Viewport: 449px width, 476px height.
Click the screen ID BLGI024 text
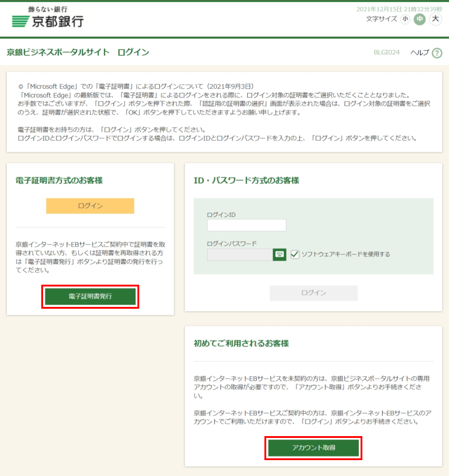coord(386,53)
